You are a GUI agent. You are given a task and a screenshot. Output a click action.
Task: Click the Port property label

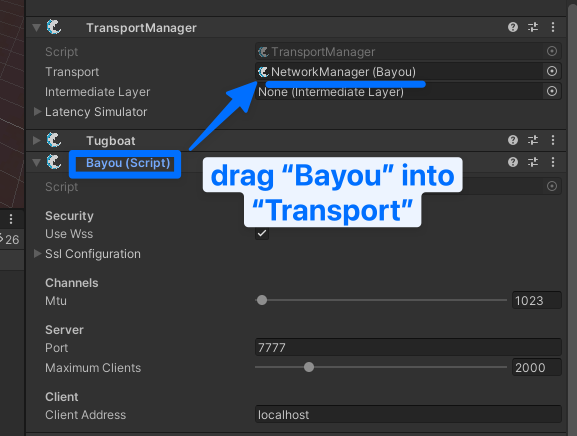tap(57, 348)
